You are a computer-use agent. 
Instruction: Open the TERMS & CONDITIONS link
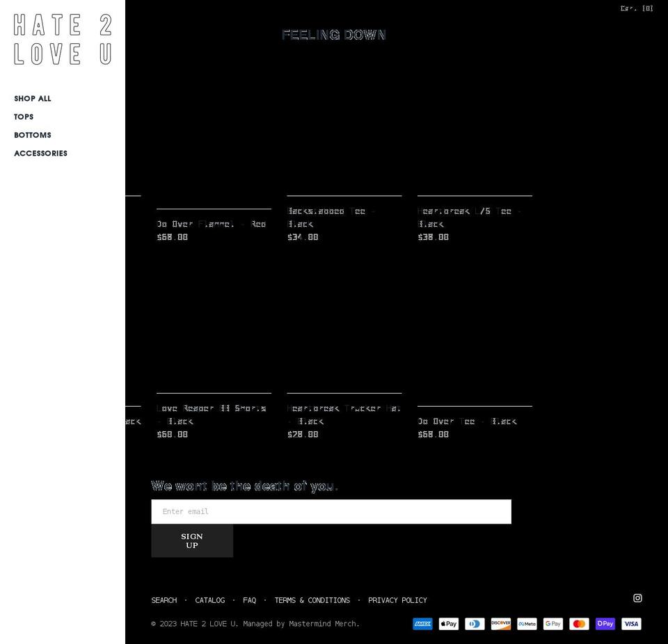pyautogui.click(x=312, y=600)
